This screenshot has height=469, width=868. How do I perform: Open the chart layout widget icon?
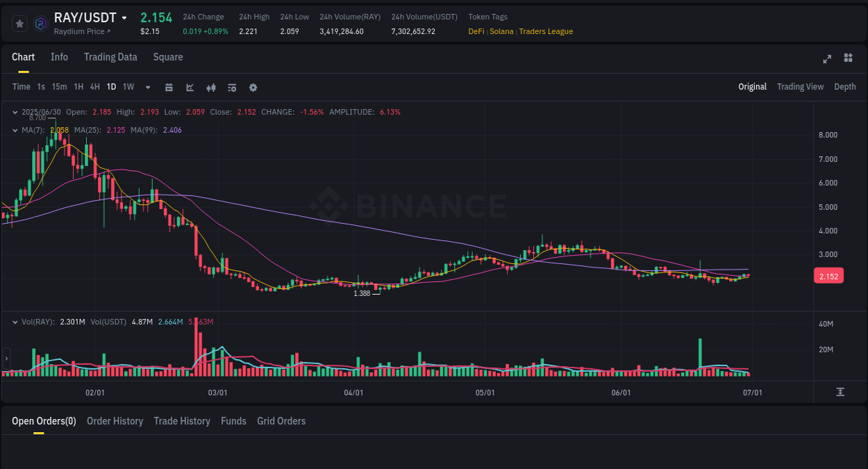coord(848,59)
